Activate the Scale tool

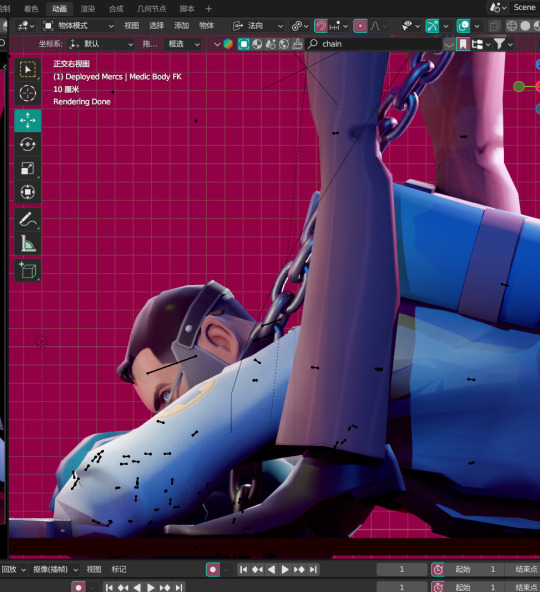pos(28,168)
